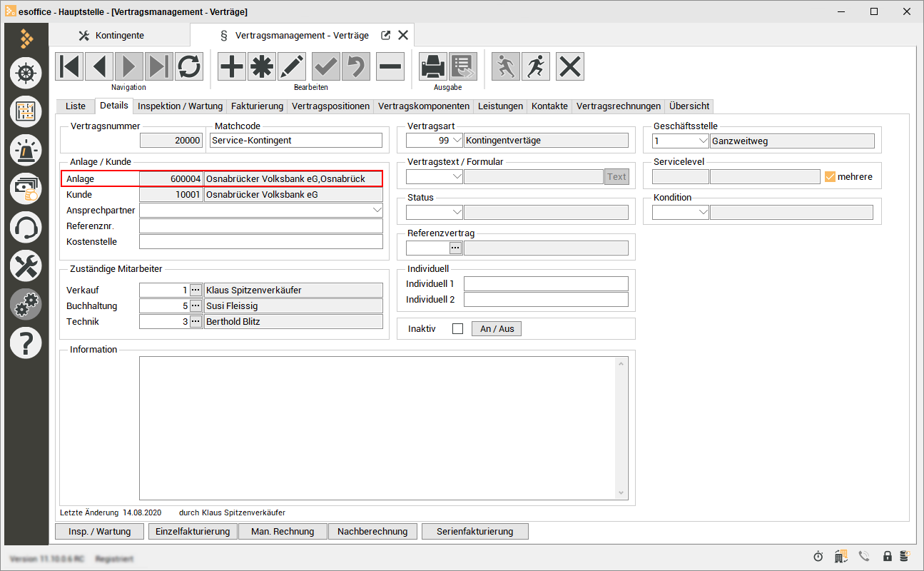The height and width of the screenshot is (571, 924).
Task: Open the Buchhaltung employee lookup ellipsis
Action: coord(196,305)
